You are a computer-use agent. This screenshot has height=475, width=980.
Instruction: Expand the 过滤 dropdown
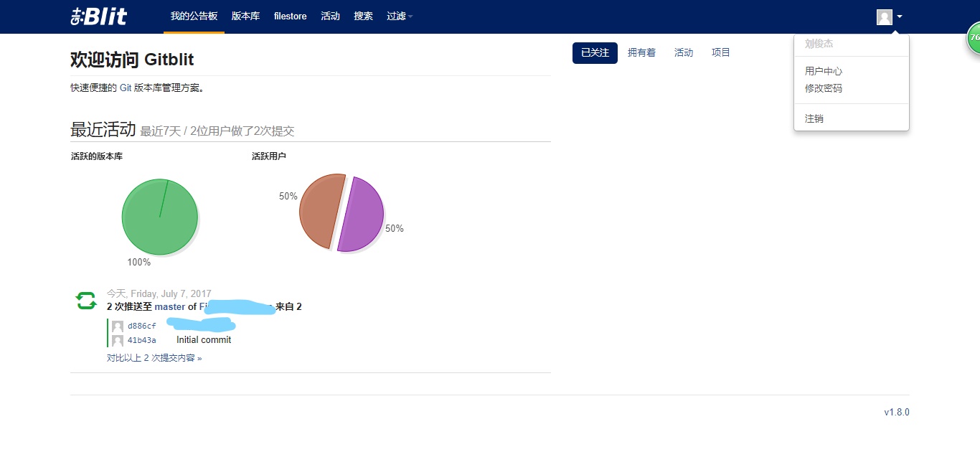[x=400, y=16]
